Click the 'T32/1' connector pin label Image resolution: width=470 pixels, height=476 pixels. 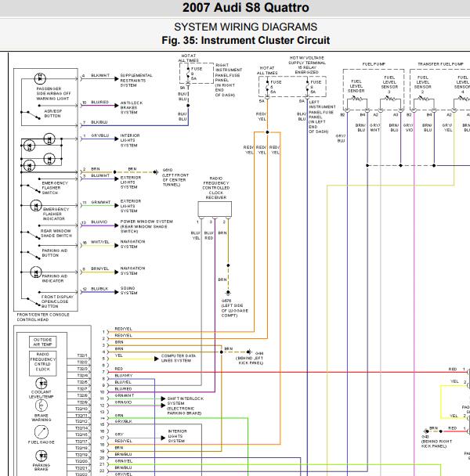point(82,355)
